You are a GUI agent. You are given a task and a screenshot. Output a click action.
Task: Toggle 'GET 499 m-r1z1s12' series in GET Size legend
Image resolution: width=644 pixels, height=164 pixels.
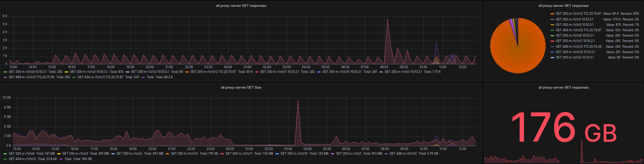coord(403,154)
